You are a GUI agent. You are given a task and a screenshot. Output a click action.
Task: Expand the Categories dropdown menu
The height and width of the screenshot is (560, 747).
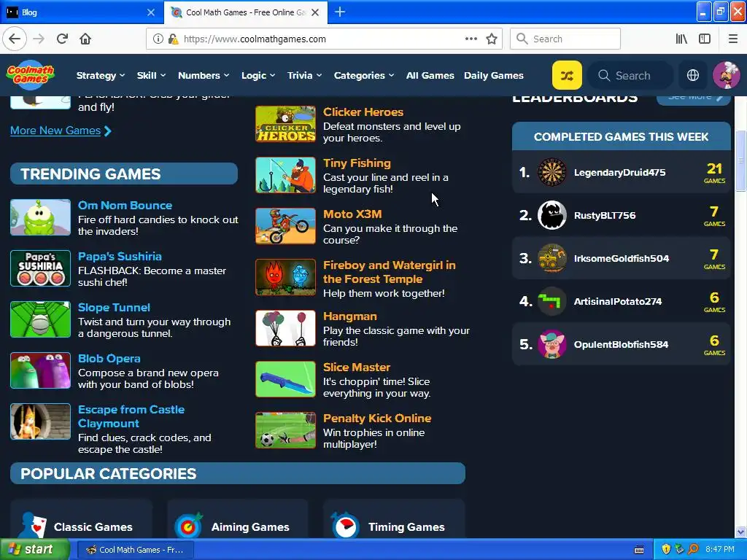pos(364,75)
